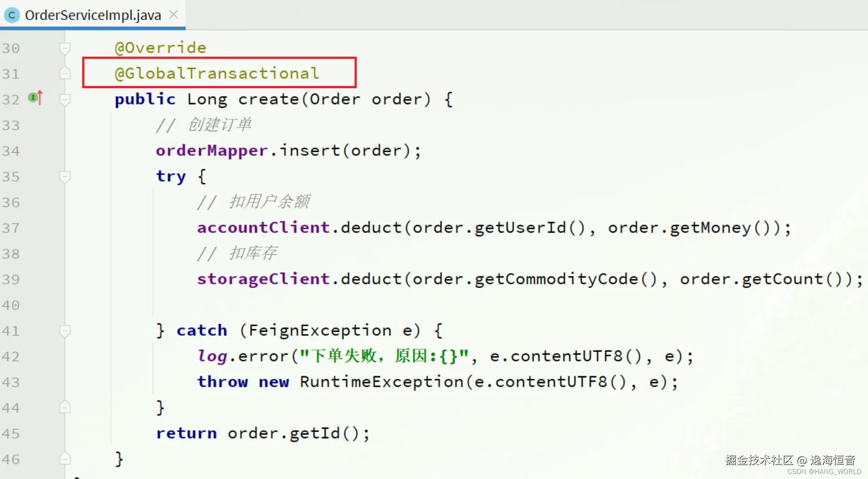
Task: Click order.getCommodityCode() on line 39
Action: 535,279
